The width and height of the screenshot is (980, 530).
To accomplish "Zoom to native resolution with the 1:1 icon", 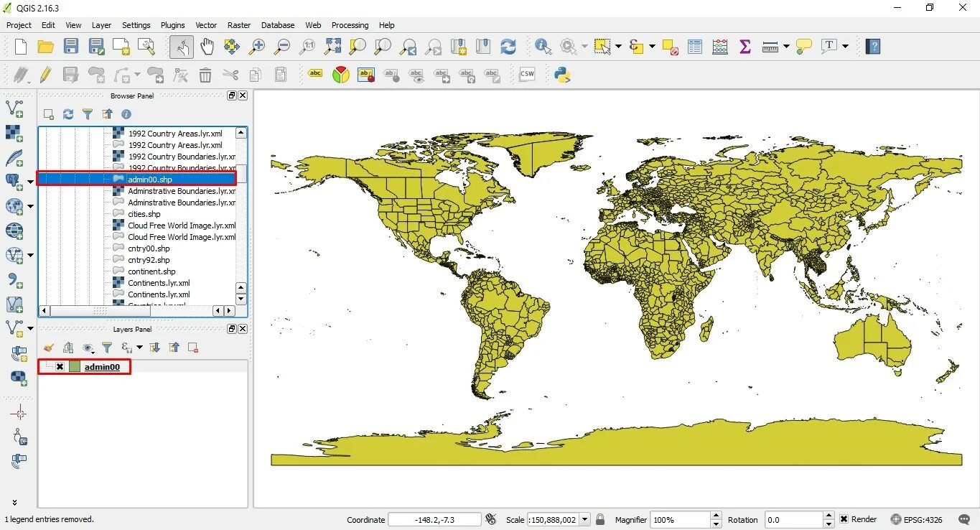I will [x=307, y=47].
